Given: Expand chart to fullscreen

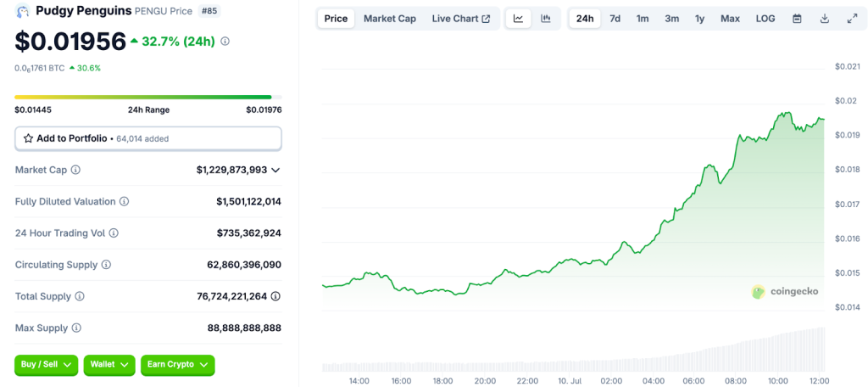Looking at the screenshot, I should (x=851, y=19).
